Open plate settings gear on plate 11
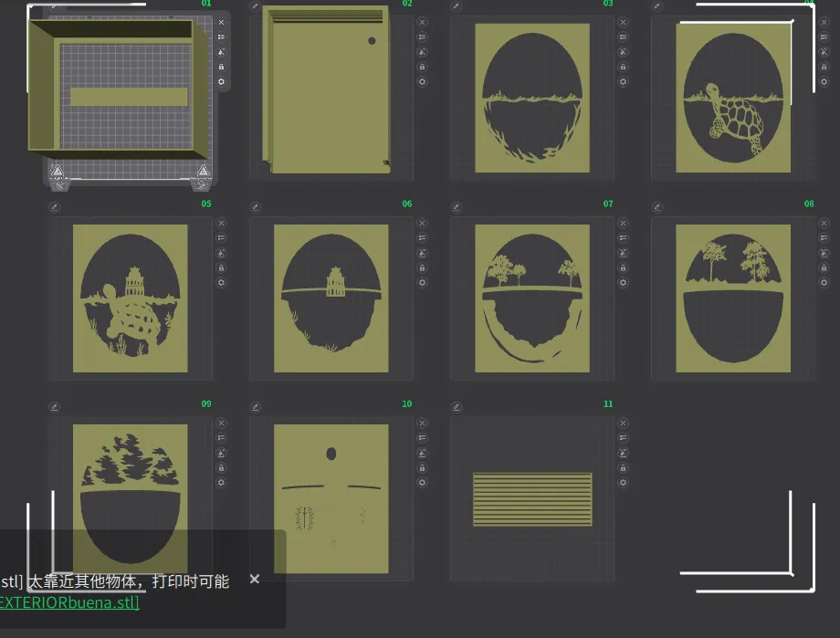 point(623,482)
